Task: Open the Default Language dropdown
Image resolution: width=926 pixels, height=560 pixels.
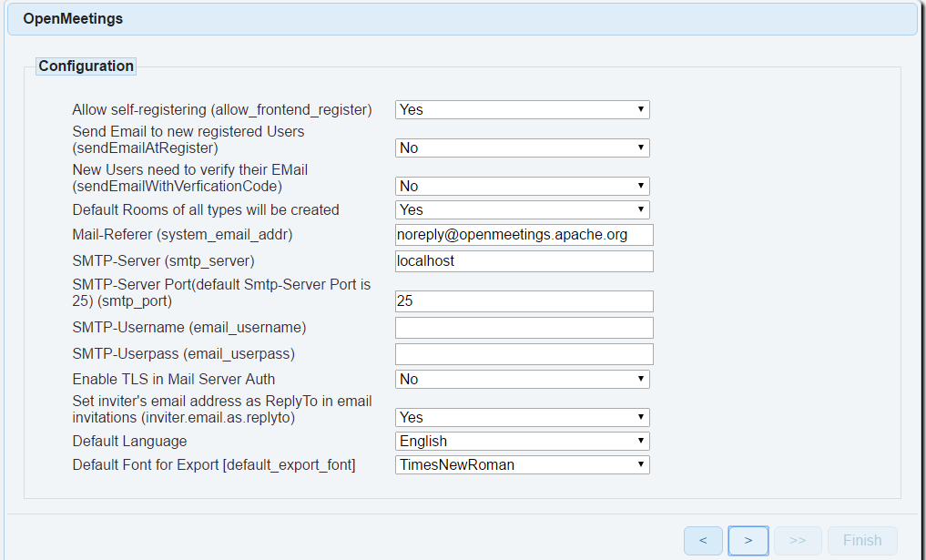Action: [x=522, y=442]
